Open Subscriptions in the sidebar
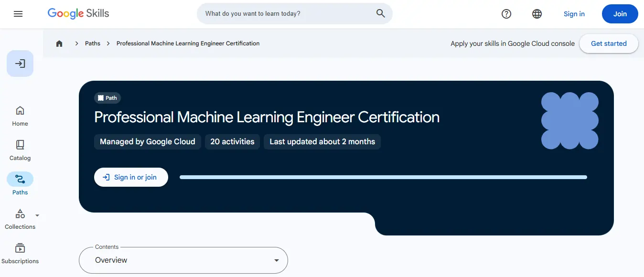644x277 pixels. tap(20, 254)
